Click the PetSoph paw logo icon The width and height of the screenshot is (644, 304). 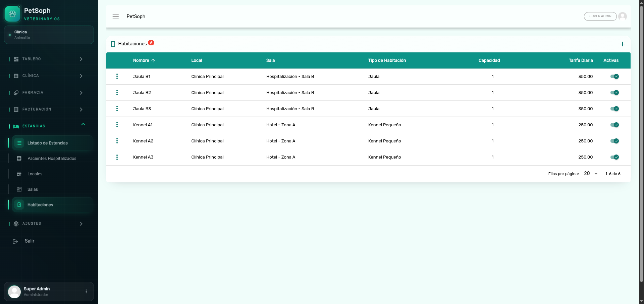(x=12, y=14)
